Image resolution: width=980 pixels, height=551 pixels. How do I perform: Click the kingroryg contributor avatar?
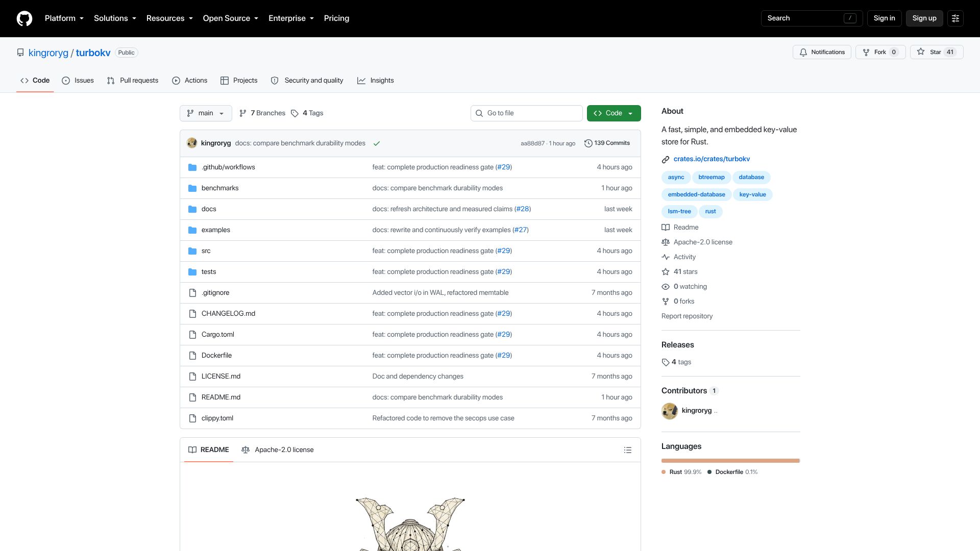(x=670, y=411)
